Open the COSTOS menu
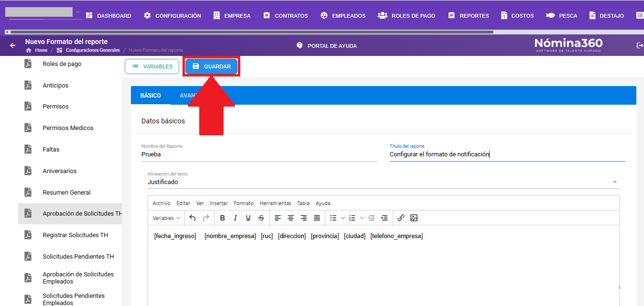Viewport: 644px width, 306px height. 517,16
